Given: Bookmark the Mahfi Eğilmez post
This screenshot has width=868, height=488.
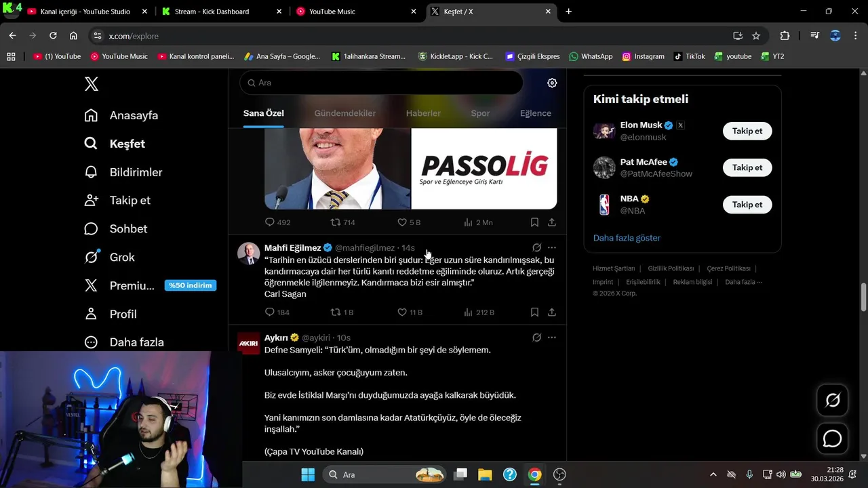Looking at the screenshot, I should tap(534, 312).
